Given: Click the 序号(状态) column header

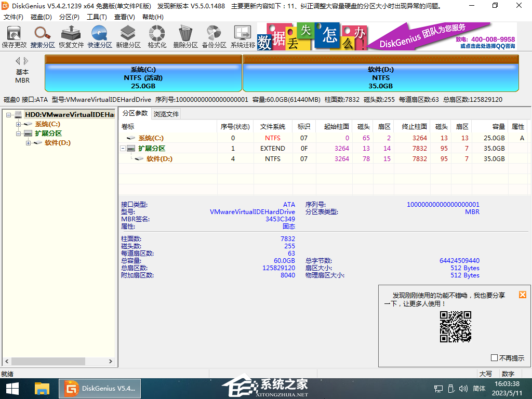Looking at the screenshot, I should tap(235, 127).
